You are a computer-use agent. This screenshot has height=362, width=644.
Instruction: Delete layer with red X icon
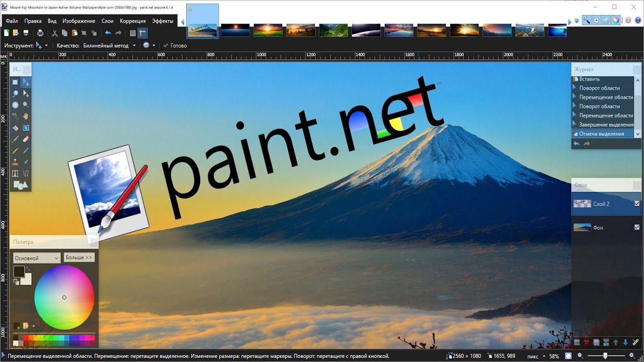pyautogui.click(x=586, y=342)
